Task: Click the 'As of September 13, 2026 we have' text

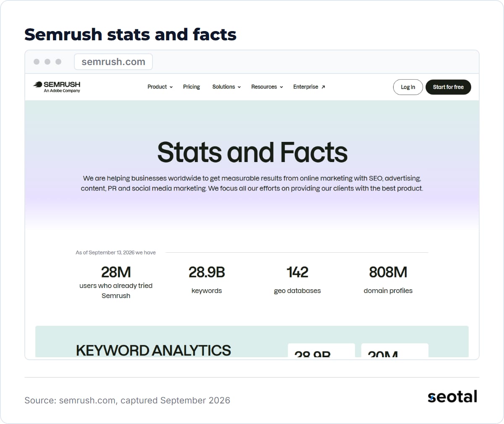Action: [115, 252]
